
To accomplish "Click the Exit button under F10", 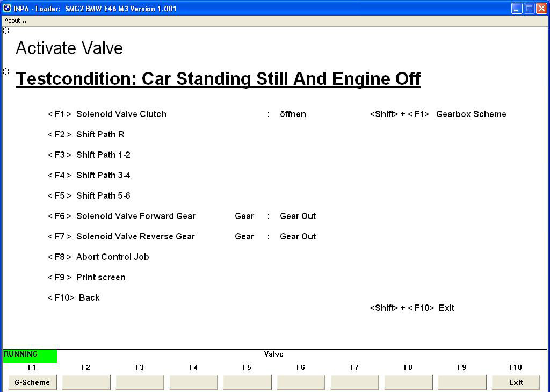I will pyautogui.click(x=516, y=382).
